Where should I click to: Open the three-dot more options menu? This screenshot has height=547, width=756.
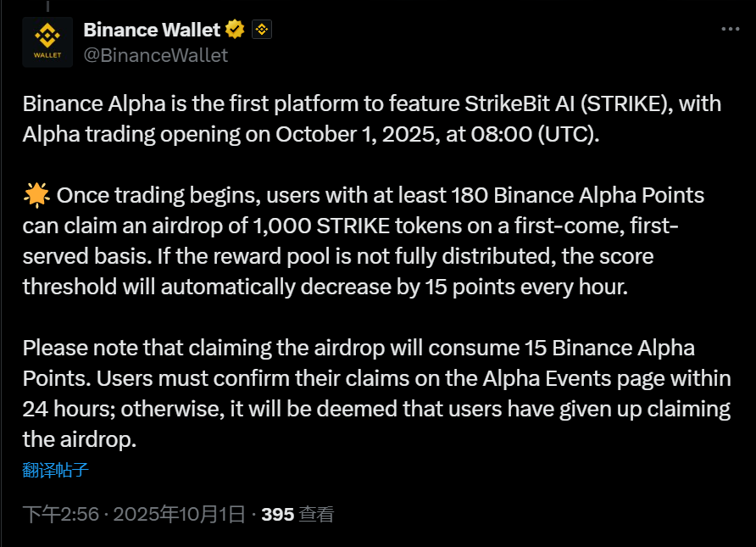pyautogui.click(x=731, y=29)
